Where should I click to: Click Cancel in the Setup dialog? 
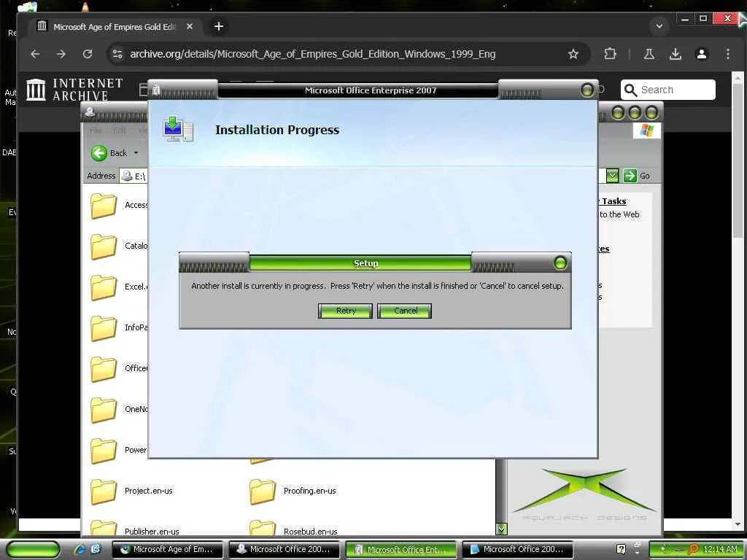point(404,311)
